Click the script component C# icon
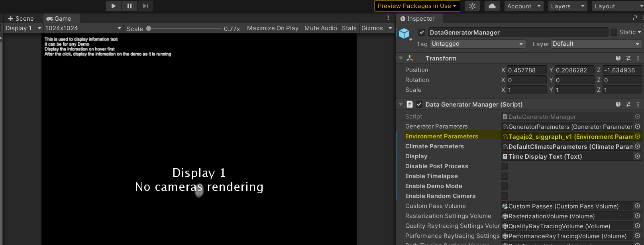This screenshot has height=245, width=644. tap(410, 104)
